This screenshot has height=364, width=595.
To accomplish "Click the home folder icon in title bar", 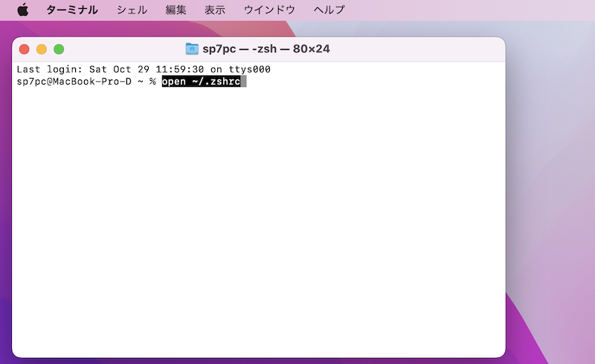I will (192, 49).
